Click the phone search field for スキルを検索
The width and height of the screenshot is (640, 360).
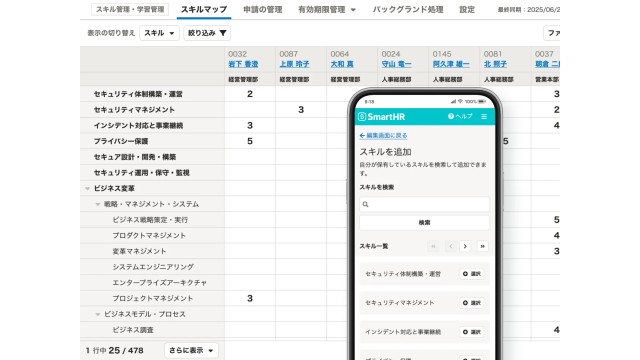(x=424, y=204)
